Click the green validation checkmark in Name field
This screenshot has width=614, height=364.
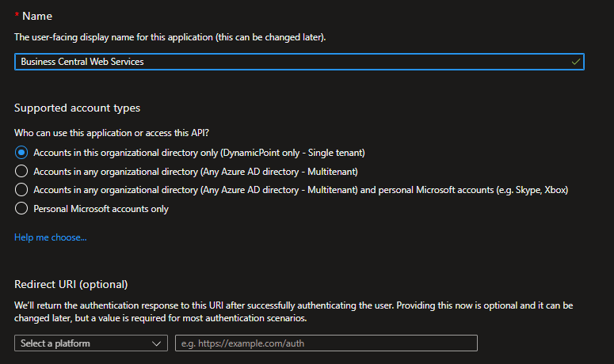click(576, 62)
